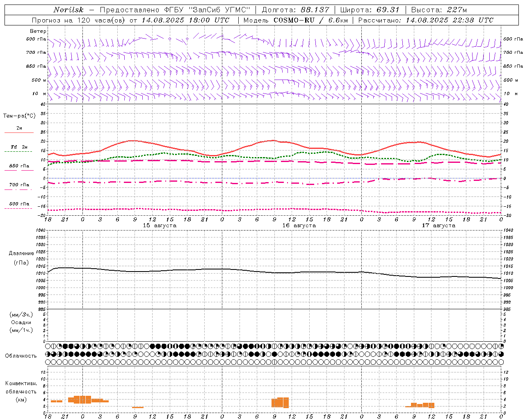Click '10 м' wind level on right axis
This screenshot has height=420, width=525.
(x=510, y=94)
